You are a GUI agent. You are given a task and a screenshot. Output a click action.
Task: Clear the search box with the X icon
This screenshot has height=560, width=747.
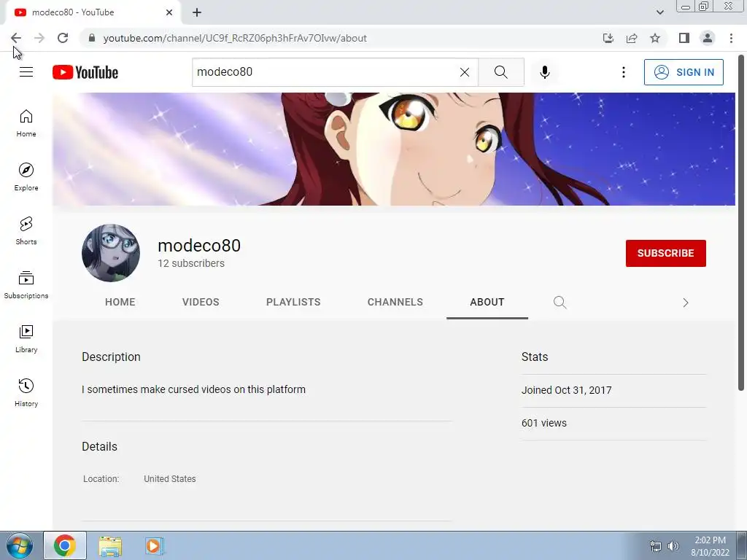coord(465,72)
